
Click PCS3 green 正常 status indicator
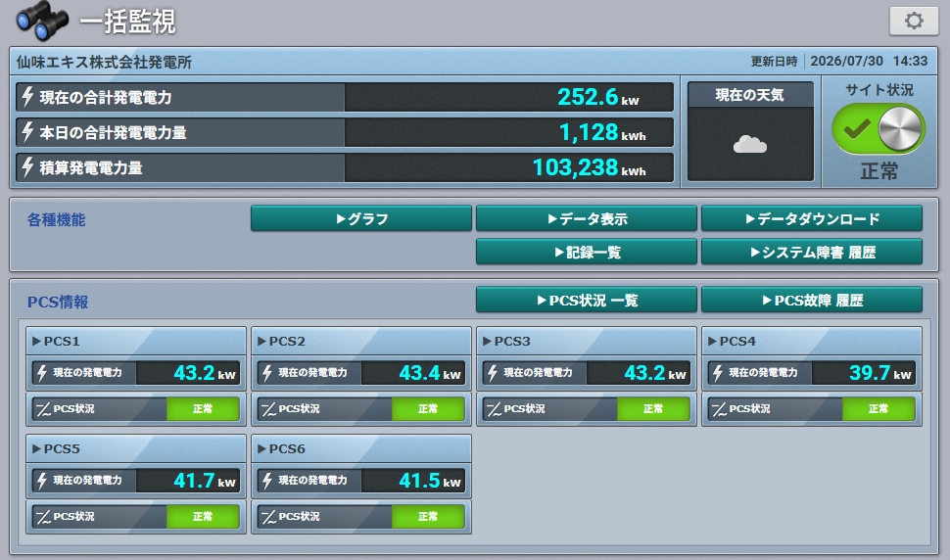click(653, 409)
